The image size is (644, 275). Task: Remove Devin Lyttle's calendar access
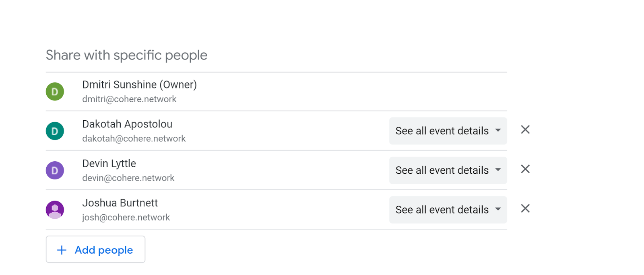pyautogui.click(x=525, y=169)
